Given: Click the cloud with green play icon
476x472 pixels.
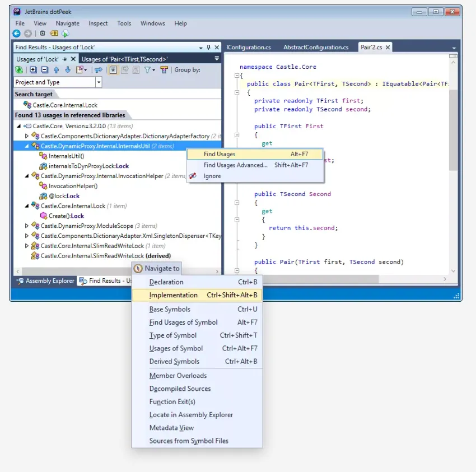Looking at the screenshot, I should click(65, 34).
